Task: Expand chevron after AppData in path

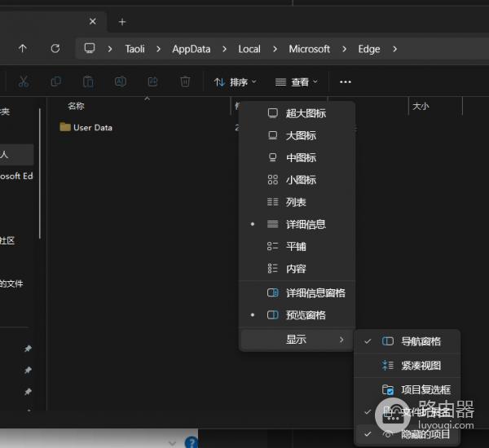Action: (224, 49)
